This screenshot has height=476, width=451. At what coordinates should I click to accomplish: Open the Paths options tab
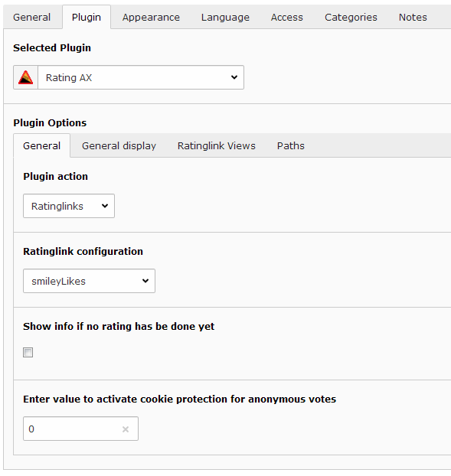pos(291,145)
